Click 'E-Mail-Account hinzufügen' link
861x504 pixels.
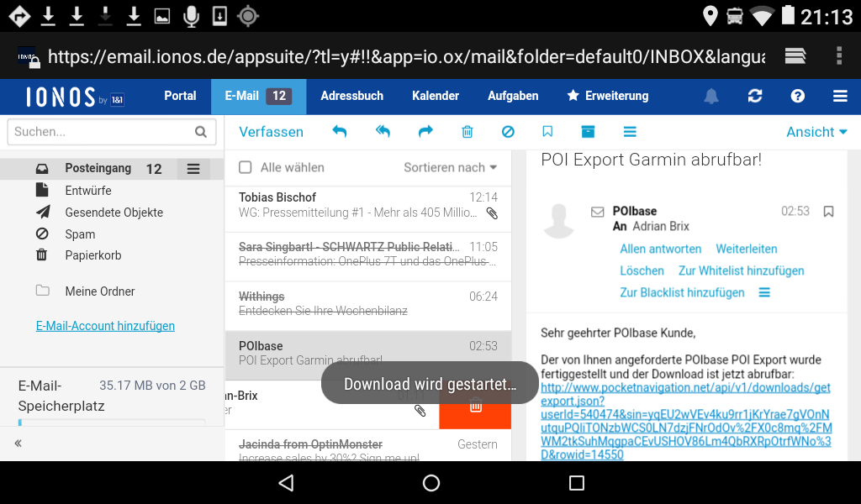105,326
